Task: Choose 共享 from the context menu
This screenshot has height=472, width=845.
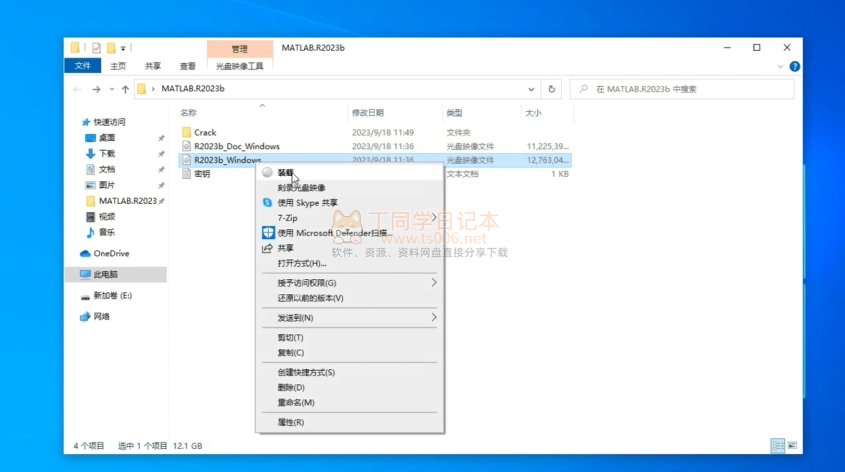Action: coord(349,248)
